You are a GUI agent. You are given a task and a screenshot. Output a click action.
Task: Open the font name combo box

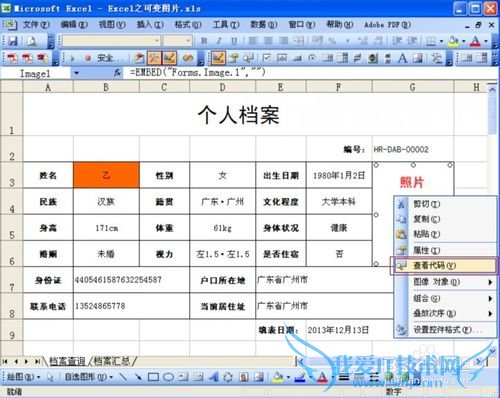pyautogui.click(x=111, y=41)
